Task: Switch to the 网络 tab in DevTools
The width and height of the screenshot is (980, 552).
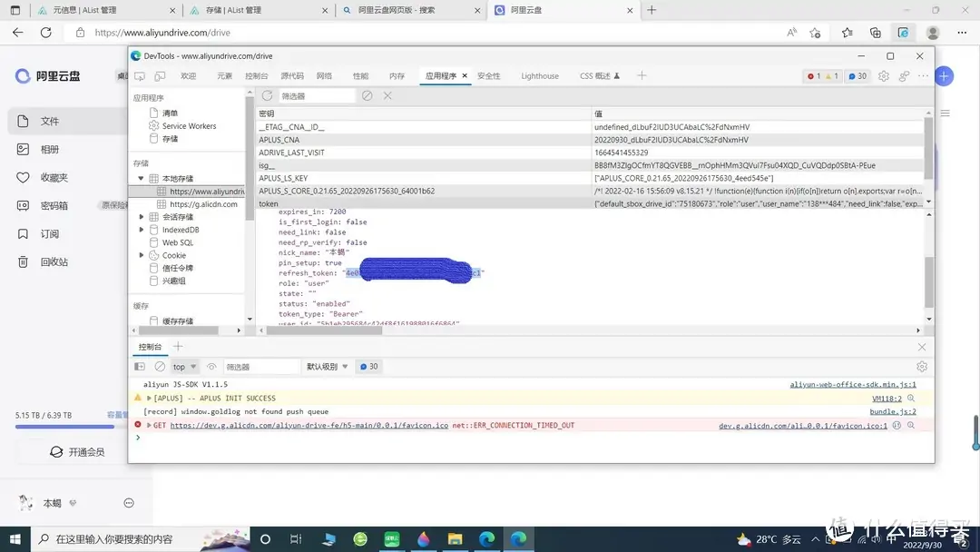Action: 324,76
